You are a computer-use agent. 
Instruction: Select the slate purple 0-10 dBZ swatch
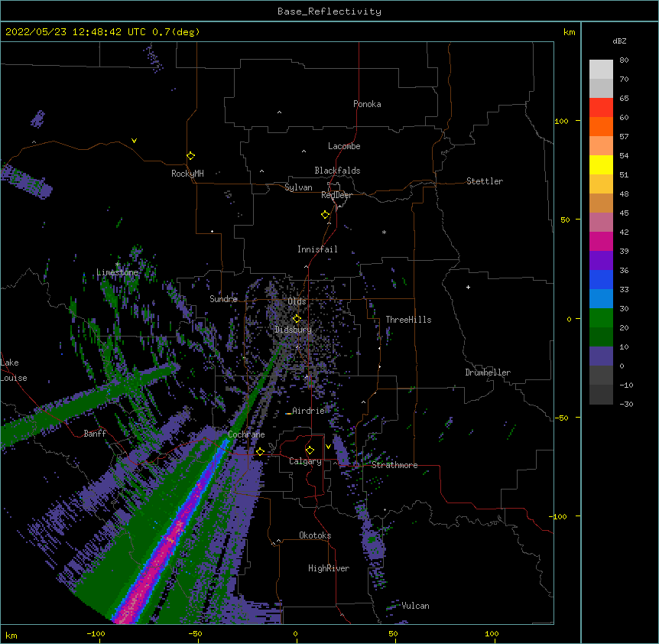[x=601, y=356]
